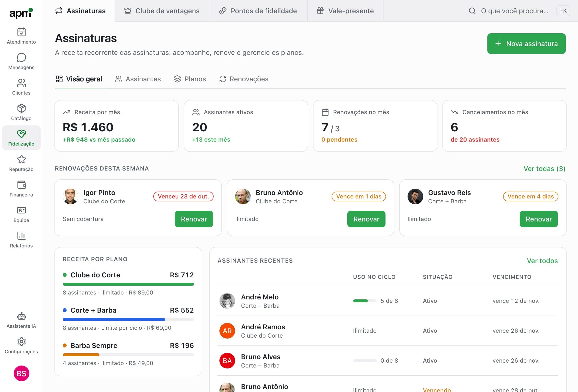
Task: Go to Equipe section
Action: pos(21,214)
